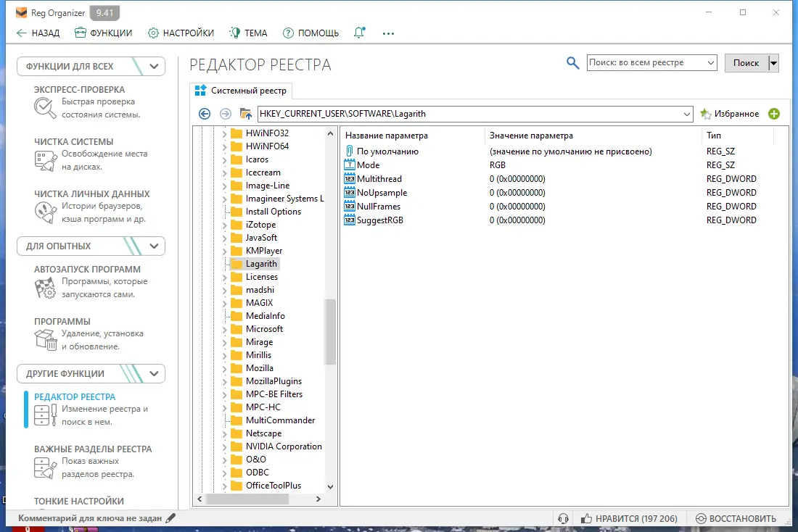Open ЭКСПРЕСС-ПРОВЕРКА via its magnifier icon
The height and width of the screenshot is (532, 798).
pos(44,106)
